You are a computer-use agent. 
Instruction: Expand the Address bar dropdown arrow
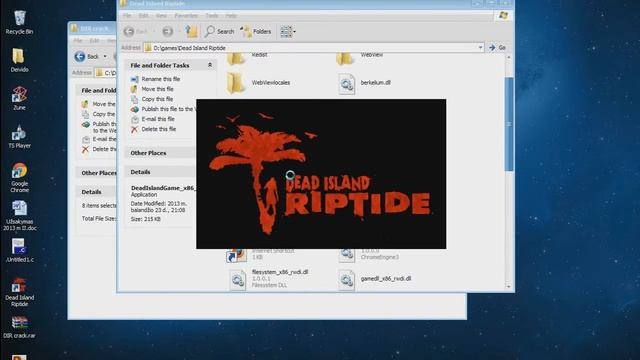click(480, 48)
